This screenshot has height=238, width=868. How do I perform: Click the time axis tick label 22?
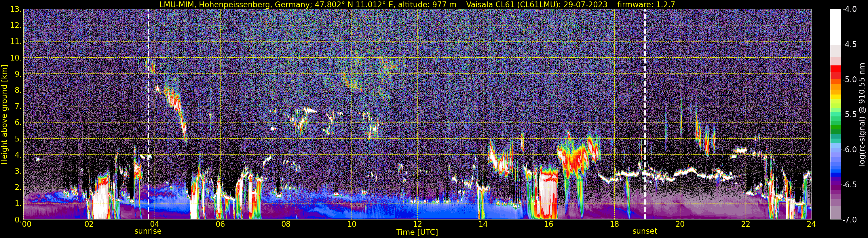pyautogui.click(x=746, y=224)
